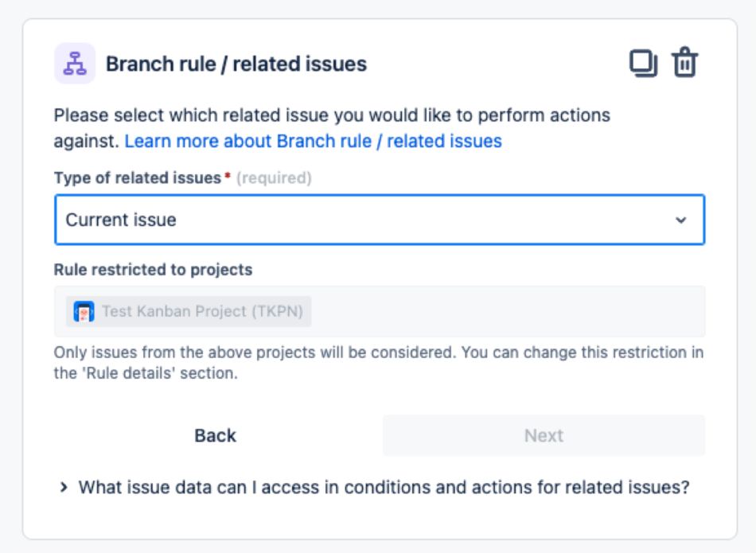
Task: Click the '(required)' hint text
Action: click(x=274, y=178)
